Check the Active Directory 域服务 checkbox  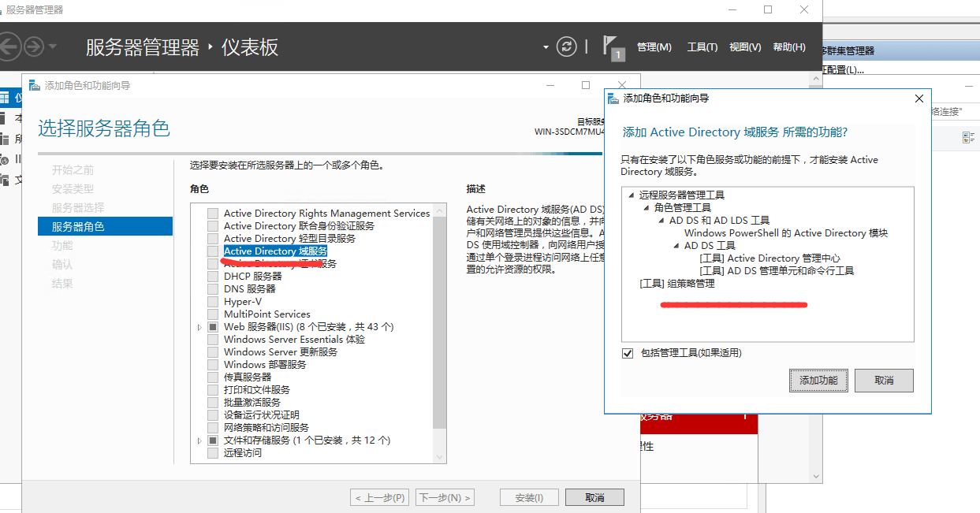pos(213,251)
